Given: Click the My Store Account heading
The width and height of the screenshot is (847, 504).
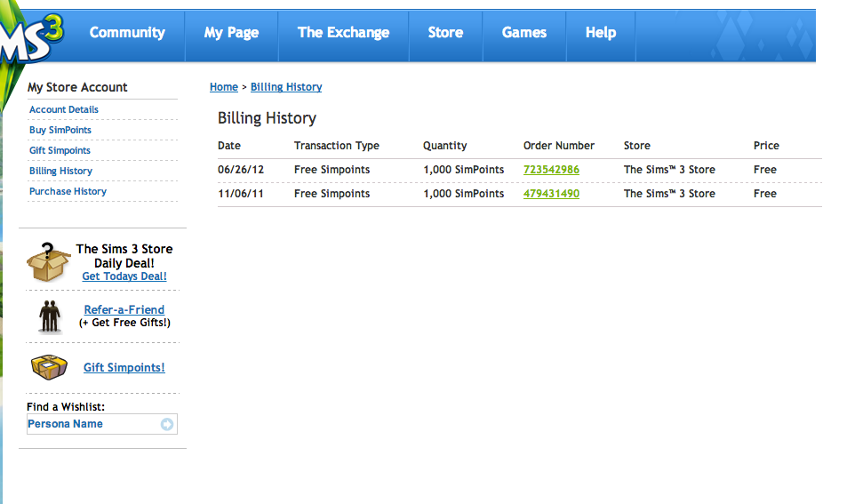Looking at the screenshot, I should [x=77, y=87].
